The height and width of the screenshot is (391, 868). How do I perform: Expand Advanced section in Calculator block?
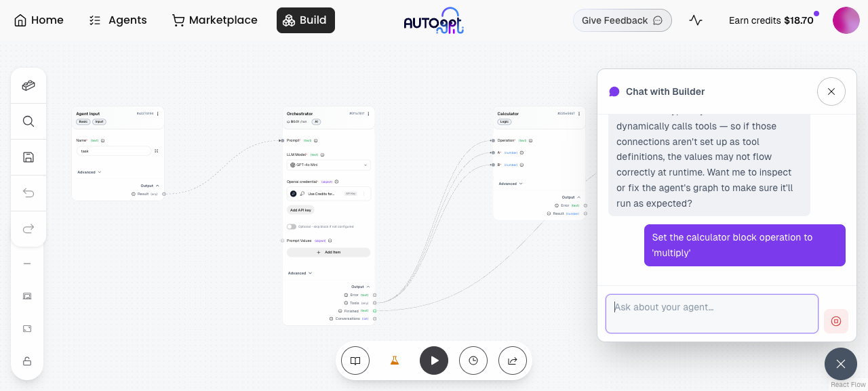point(511,184)
